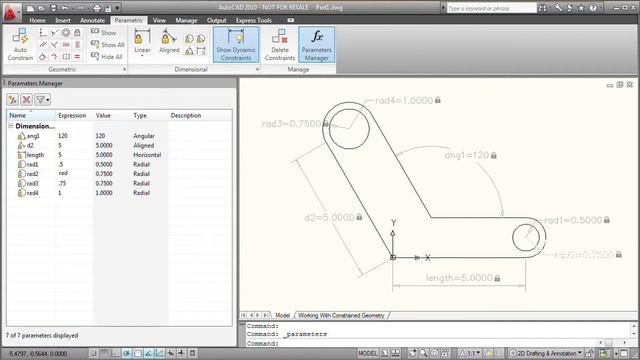Open the 1:1 annotation scale dropdown
Screen dimensions: 640x360
pyautogui.click(x=471, y=353)
